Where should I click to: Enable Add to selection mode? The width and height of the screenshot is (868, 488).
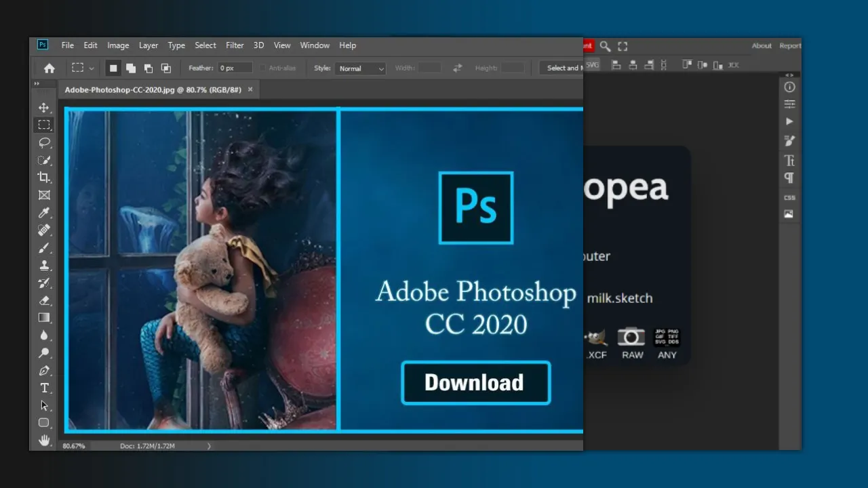pyautogui.click(x=131, y=68)
